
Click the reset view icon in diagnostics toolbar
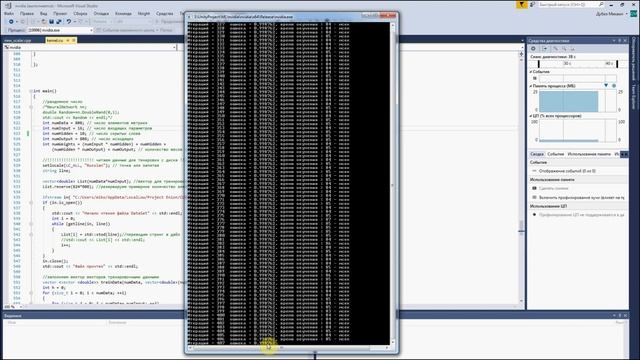click(x=573, y=49)
